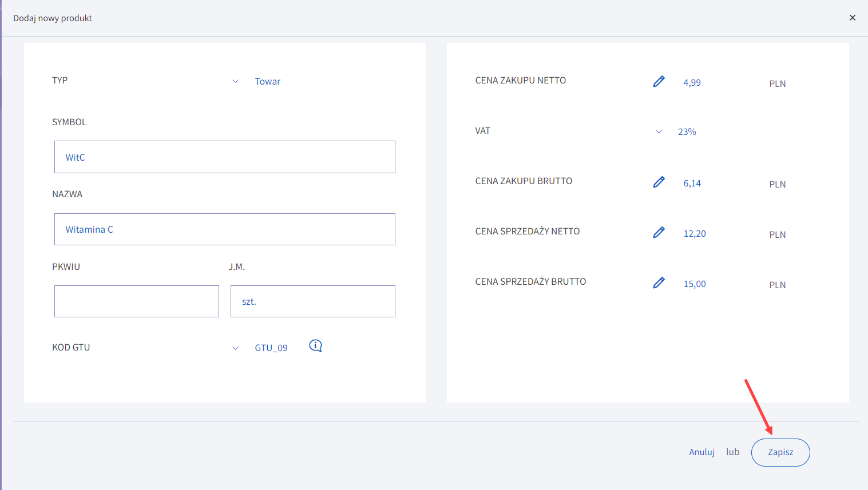This screenshot has width=868, height=490.
Task: Focus the Symbol input field
Action: click(224, 157)
